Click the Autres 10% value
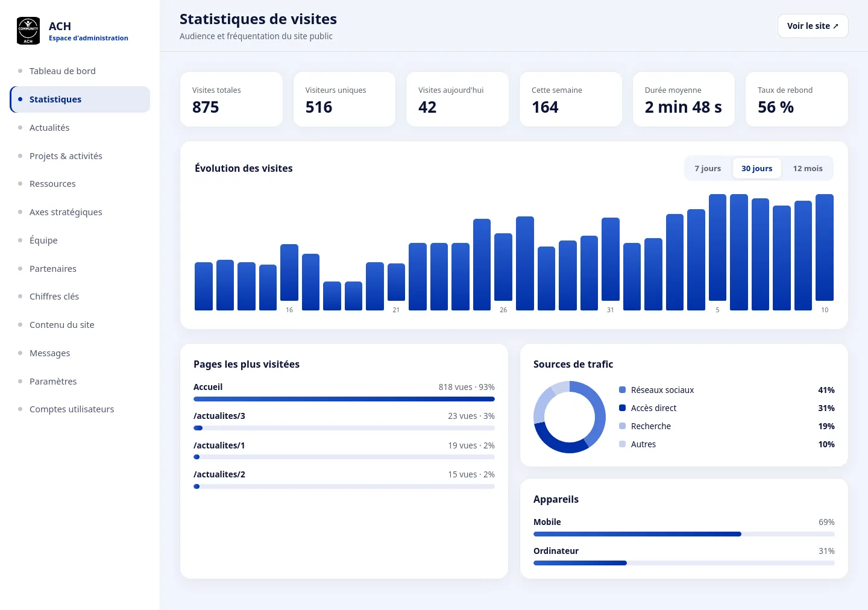This screenshot has height=610, width=868. [x=826, y=444]
